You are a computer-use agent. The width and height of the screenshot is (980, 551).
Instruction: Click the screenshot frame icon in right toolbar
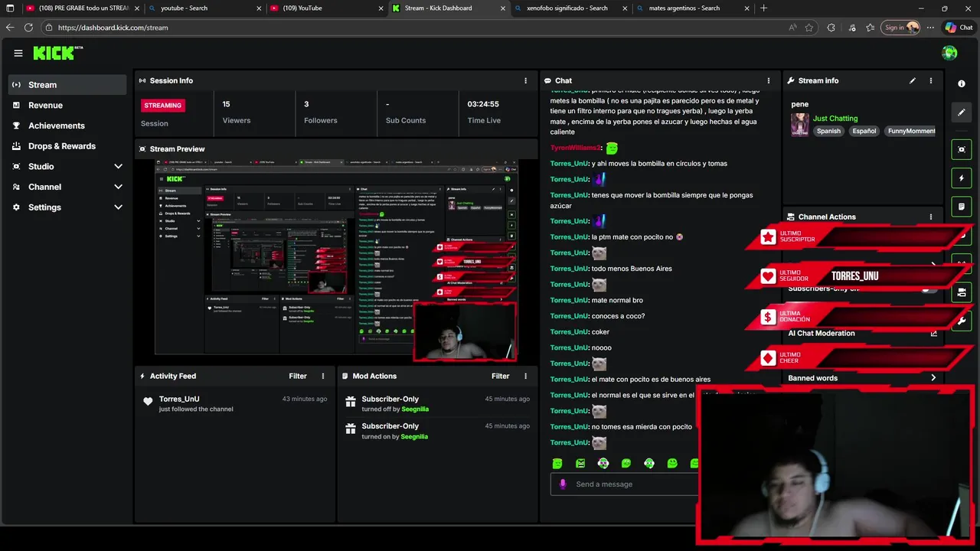962,149
